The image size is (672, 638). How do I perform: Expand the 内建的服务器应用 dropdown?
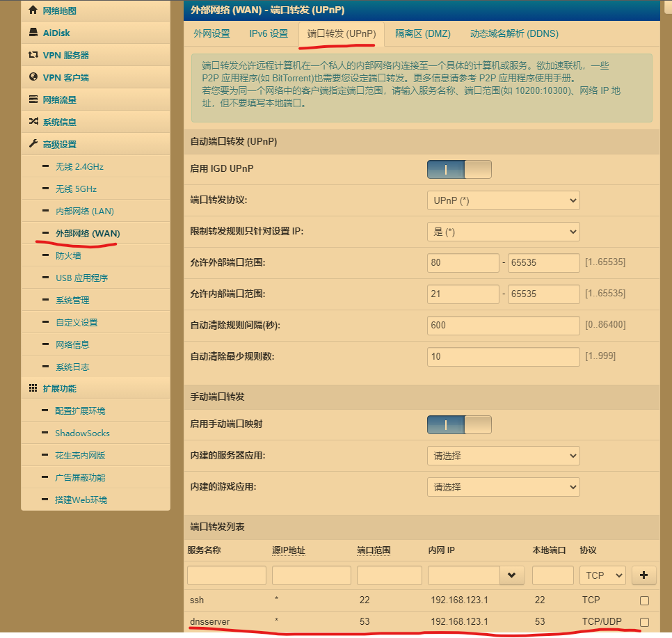click(503, 456)
